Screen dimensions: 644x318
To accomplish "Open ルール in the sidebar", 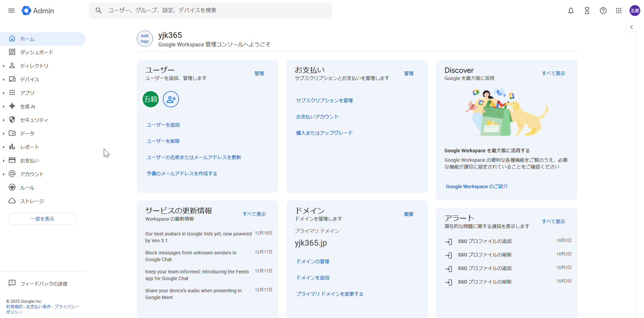I will tap(27, 188).
